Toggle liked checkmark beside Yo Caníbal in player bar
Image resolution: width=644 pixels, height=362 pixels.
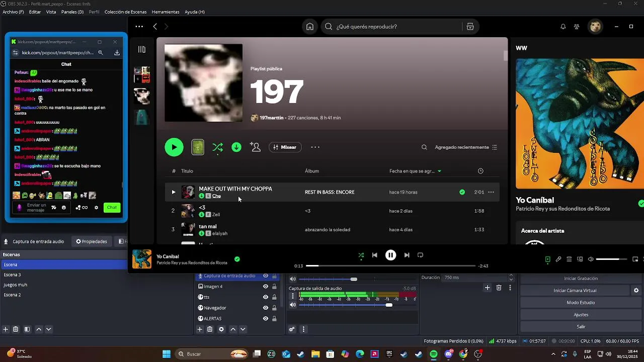(237, 259)
